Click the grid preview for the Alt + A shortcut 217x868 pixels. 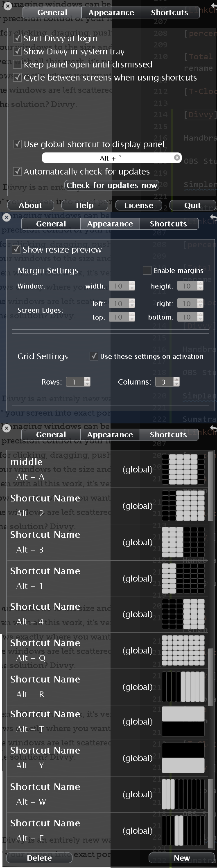[183, 469]
